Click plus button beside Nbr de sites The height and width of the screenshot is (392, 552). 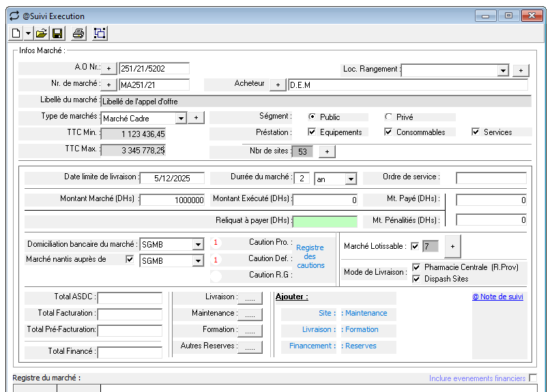326,151
